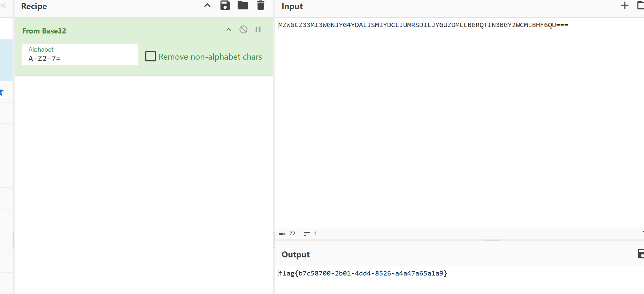This screenshot has width=644, height=294.
Task: Save the current recipe
Action: (x=225, y=5)
